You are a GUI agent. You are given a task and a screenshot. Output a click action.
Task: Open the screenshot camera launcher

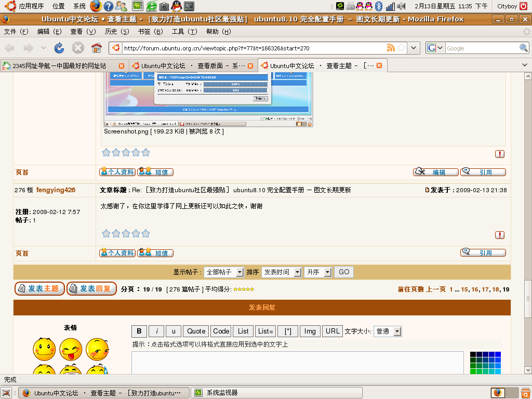pyautogui.click(x=164, y=6)
